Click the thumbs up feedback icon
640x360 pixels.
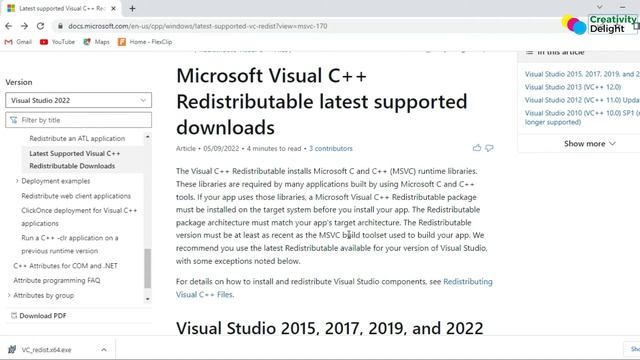click(477, 148)
